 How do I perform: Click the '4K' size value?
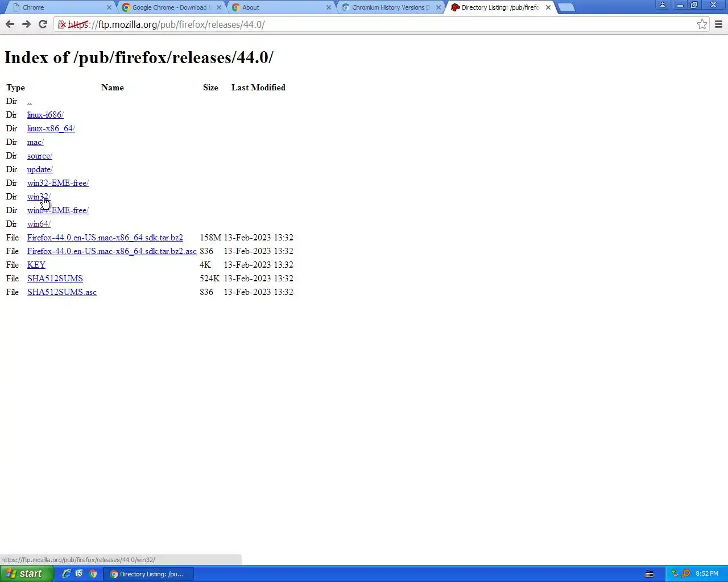(205, 265)
